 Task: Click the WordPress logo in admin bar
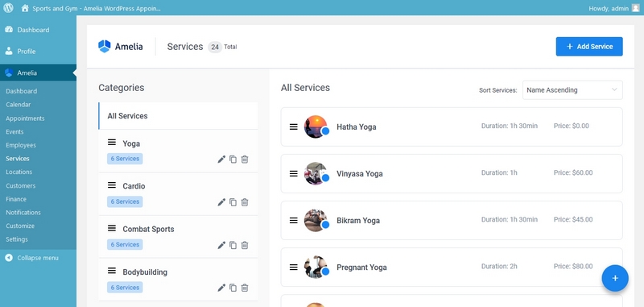click(8, 8)
